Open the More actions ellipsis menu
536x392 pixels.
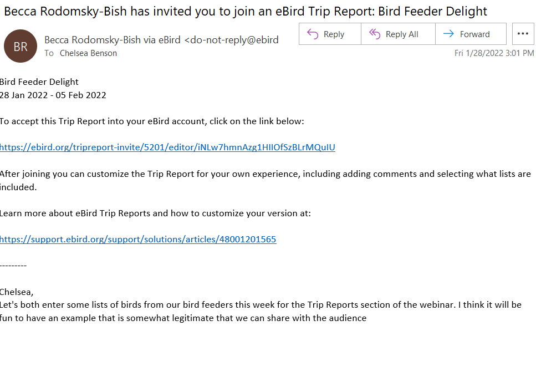click(523, 34)
